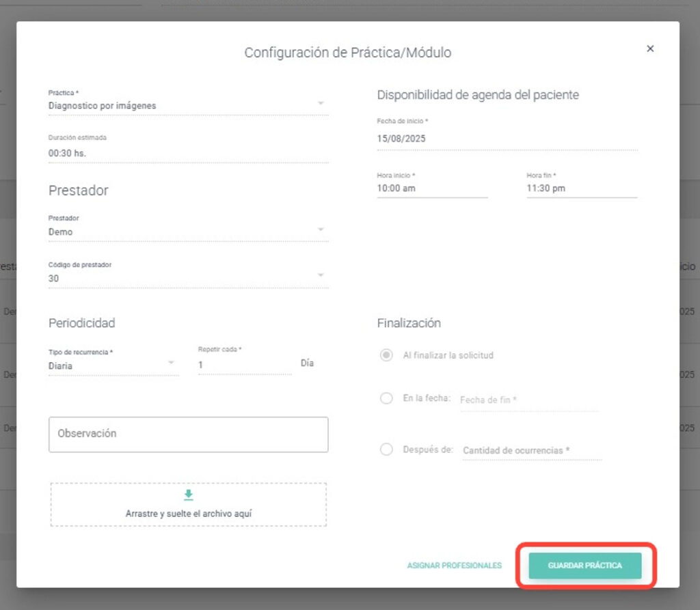The width and height of the screenshot is (700, 610).
Task: Click the file drop zone area
Action: point(188,512)
